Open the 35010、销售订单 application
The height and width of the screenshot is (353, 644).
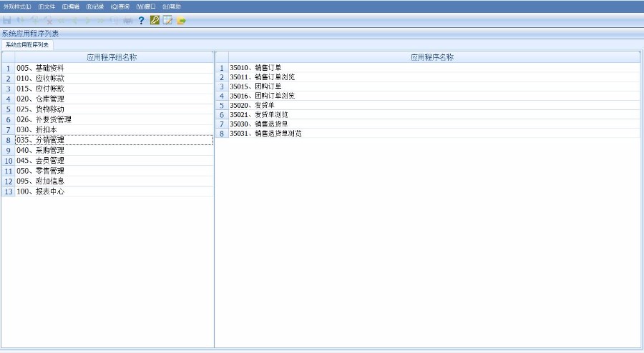[x=434, y=68]
